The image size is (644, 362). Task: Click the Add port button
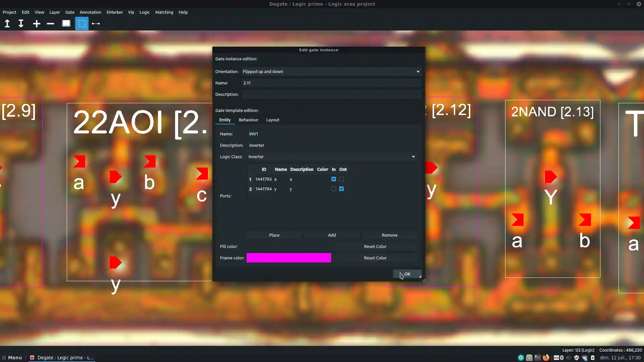pyautogui.click(x=332, y=235)
